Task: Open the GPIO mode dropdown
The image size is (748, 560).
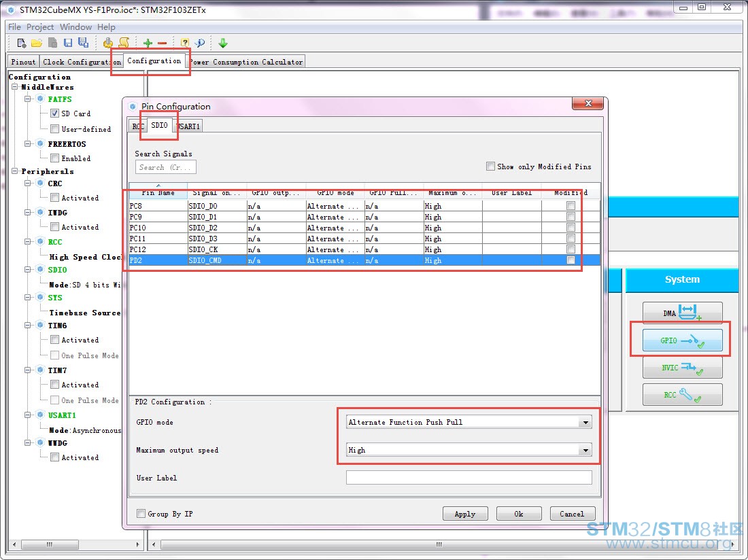Action: (585, 422)
